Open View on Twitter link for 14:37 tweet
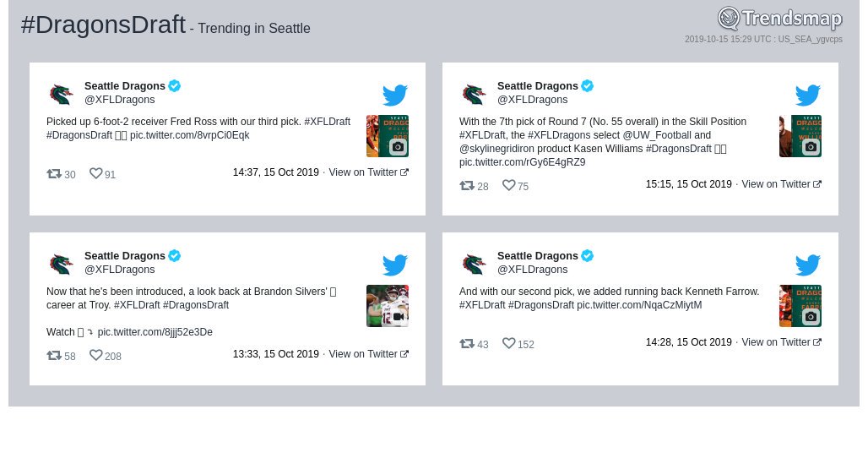Image resolution: width=868 pixels, height=453 pixels. 369,172
